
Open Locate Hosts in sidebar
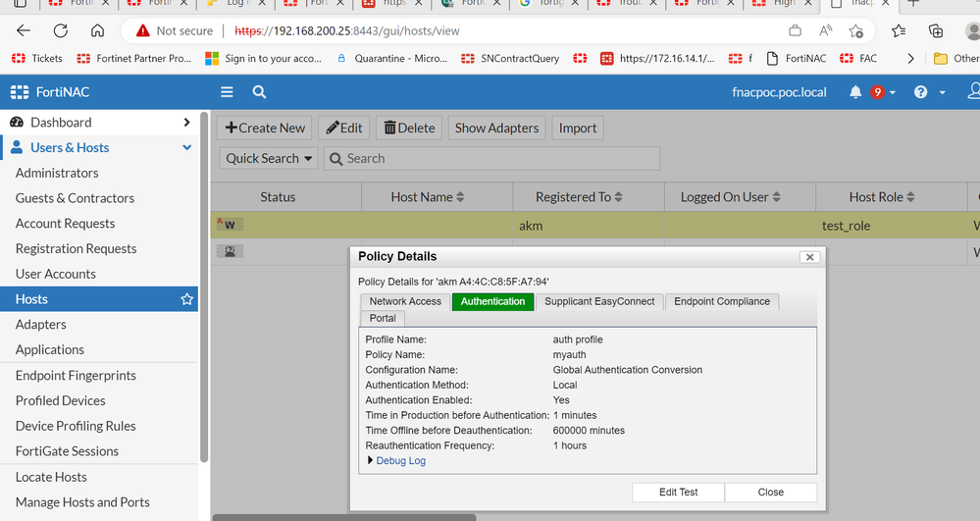[x=51, y=477]
